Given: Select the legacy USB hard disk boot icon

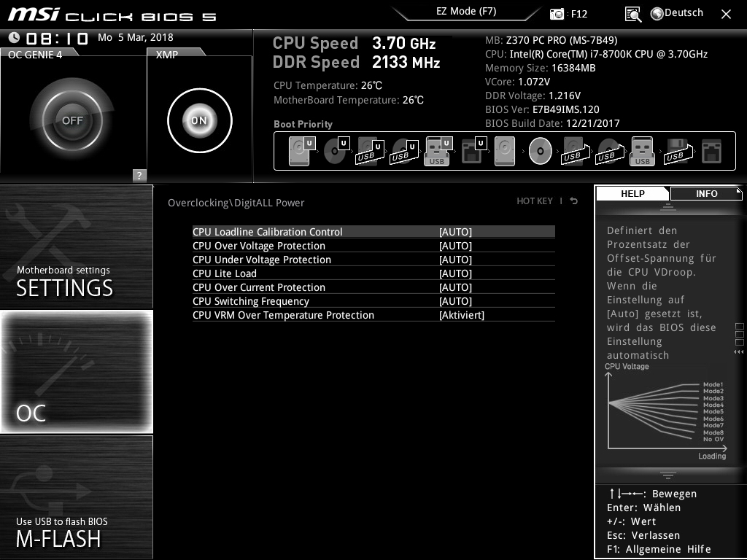Looking at the screenshot, I should pyautogui.click(x=576, y=151).
